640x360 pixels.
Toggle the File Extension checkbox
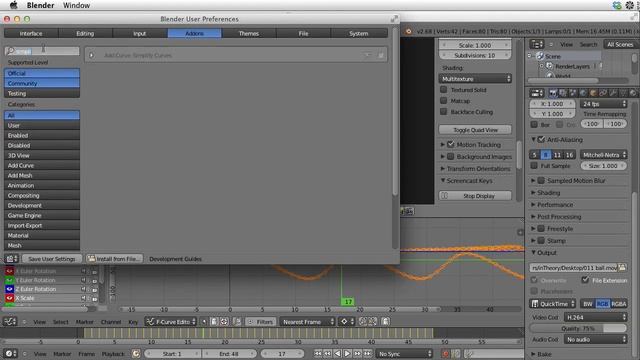(x=585, y=280)
